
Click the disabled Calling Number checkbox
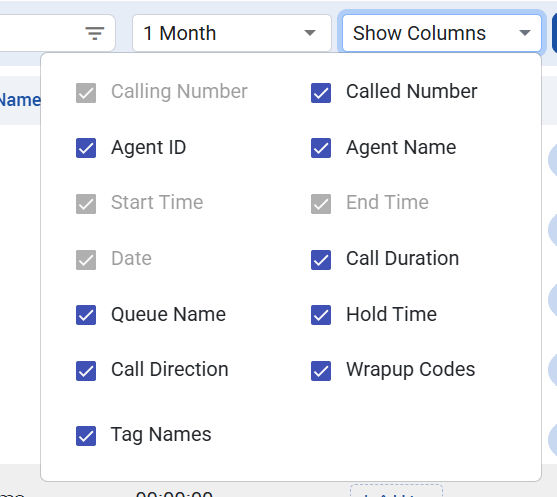coord(86,93)
